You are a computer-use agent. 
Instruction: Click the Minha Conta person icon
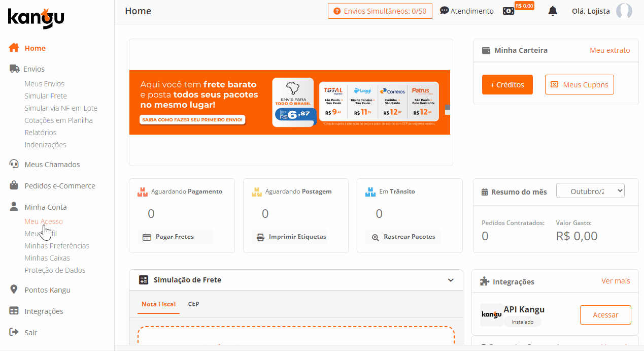click(14, 207)
